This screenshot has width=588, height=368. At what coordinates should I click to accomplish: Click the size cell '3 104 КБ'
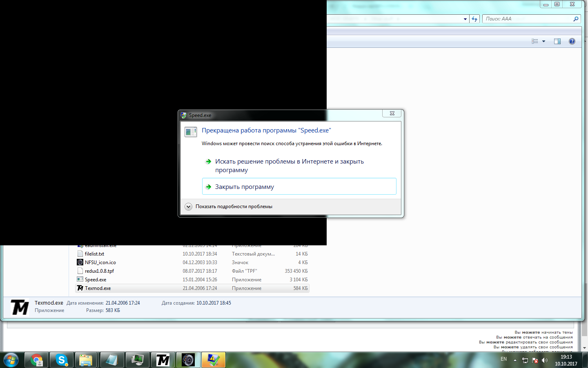click(298, 280)
